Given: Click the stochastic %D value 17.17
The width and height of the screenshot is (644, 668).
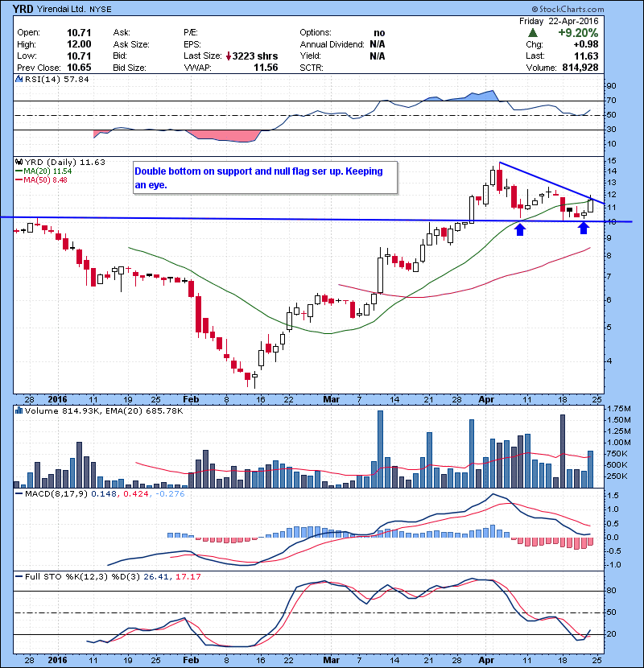Looking at the screenshot, I should pyautogui.click(x=188, y=577).
